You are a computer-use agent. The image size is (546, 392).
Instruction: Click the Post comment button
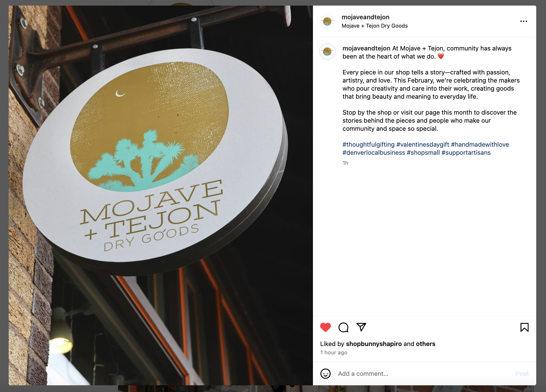pos(522,374)
